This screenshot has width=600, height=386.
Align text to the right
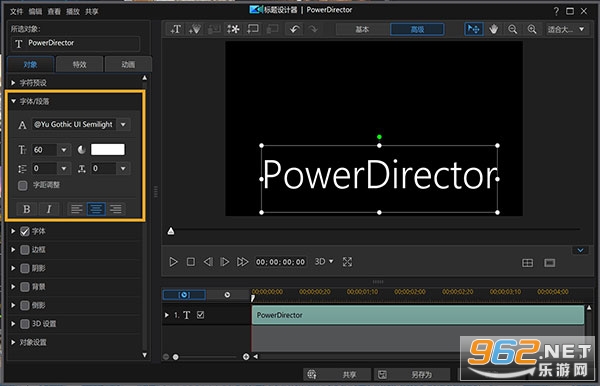116,209
